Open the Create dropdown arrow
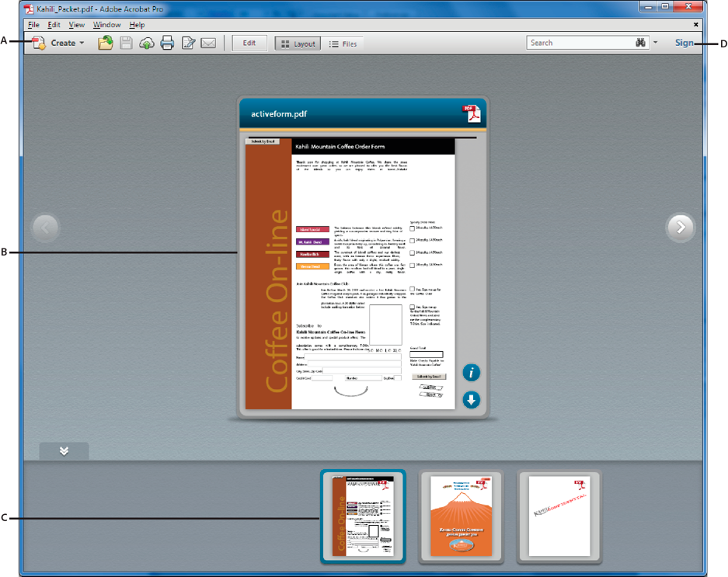The width and height of the screenshot is (728, 577). point(82,43)
